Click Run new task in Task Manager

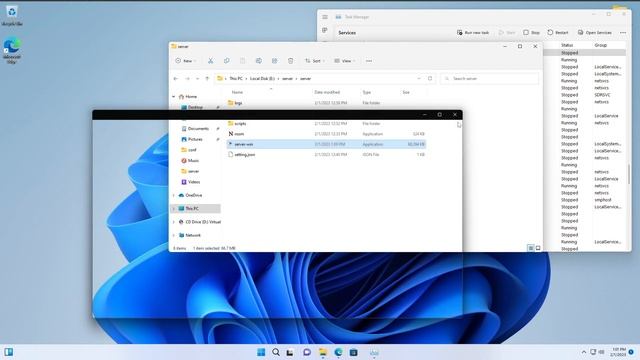pos(473,32)
